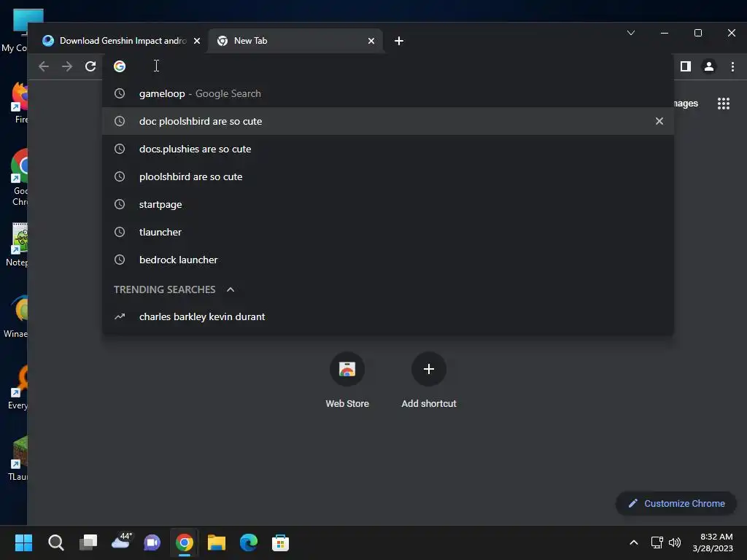The width and height of the screenshot is (747, 560).
Task: Choose 'docs.plushies are so cute' suggestion
Action: [x=388, y=149]
